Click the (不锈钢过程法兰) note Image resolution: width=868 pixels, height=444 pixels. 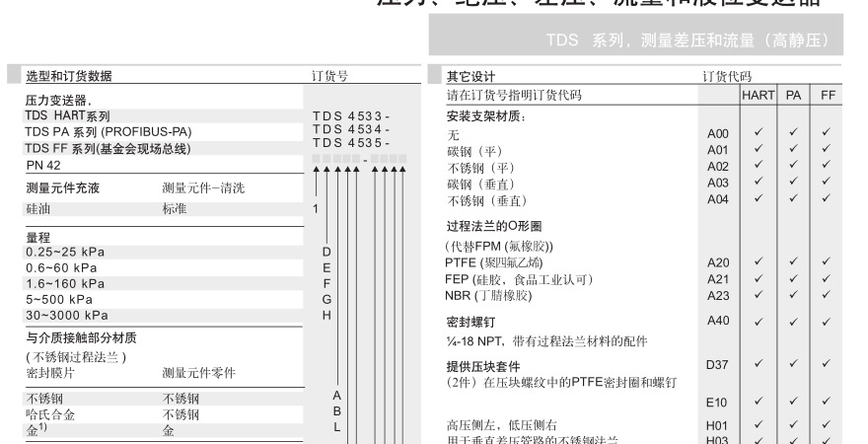[76, 357]
